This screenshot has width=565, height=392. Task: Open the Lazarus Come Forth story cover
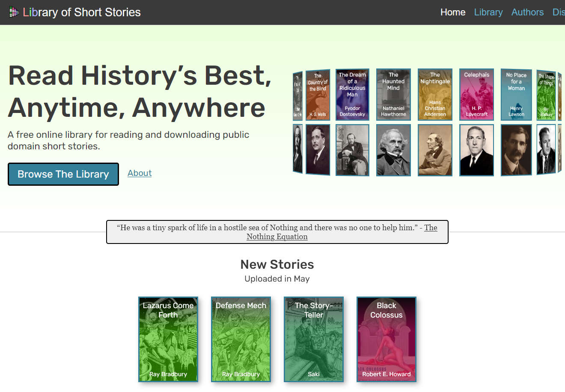coord(168,339)
